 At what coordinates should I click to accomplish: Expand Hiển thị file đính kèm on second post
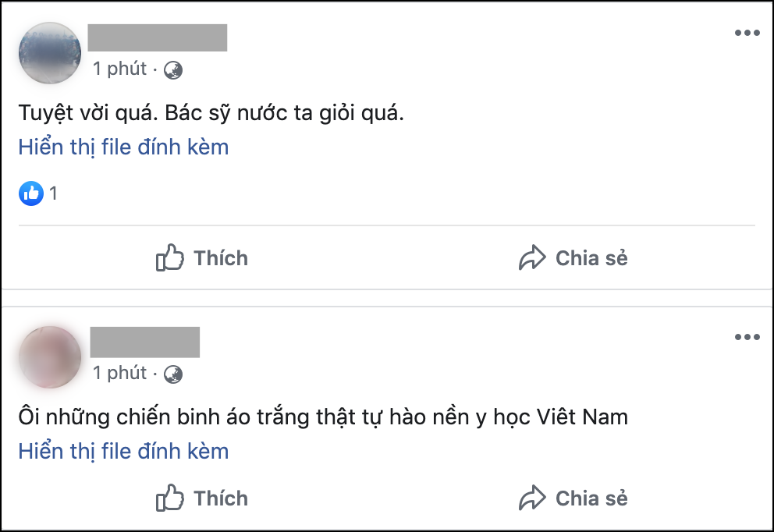pos(123,451)
